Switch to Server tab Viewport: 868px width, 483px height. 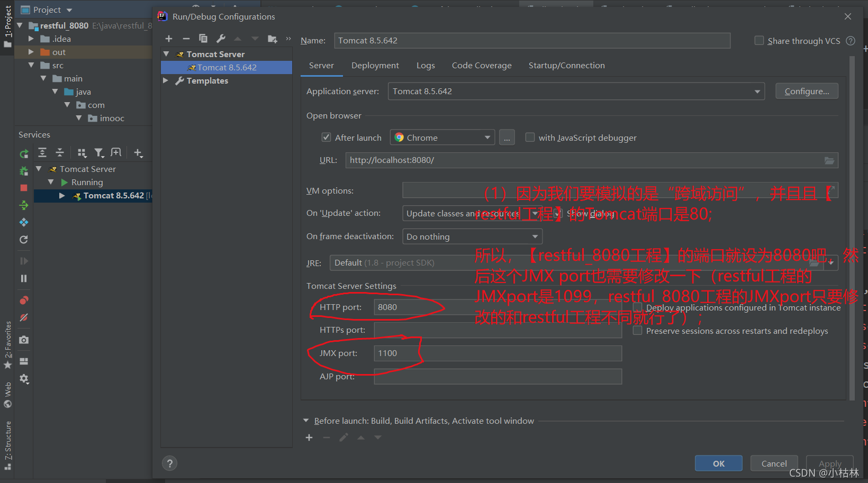(321, 66)
